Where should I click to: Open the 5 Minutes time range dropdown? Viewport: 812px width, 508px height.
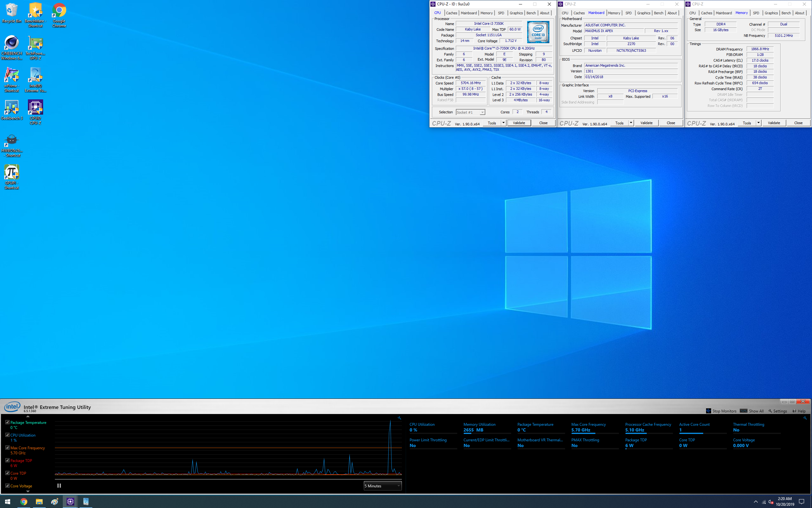click(383, 486)
